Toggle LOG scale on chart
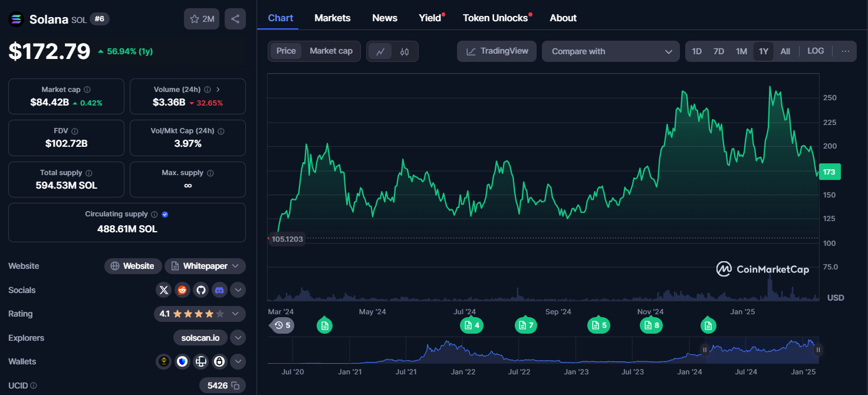 [x=816, y=51]
